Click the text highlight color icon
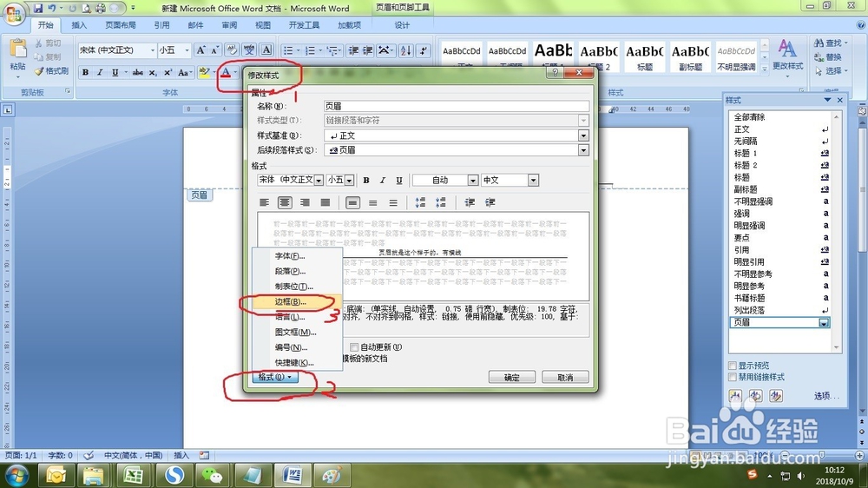This screenshot has width=868, height=488. pos(204,73)
